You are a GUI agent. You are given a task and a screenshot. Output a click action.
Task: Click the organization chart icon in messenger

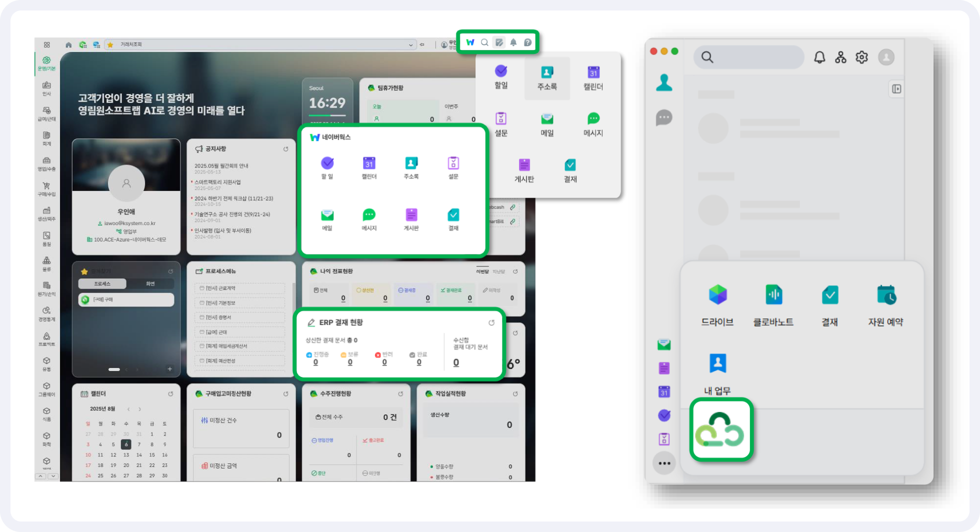(840, 57)
